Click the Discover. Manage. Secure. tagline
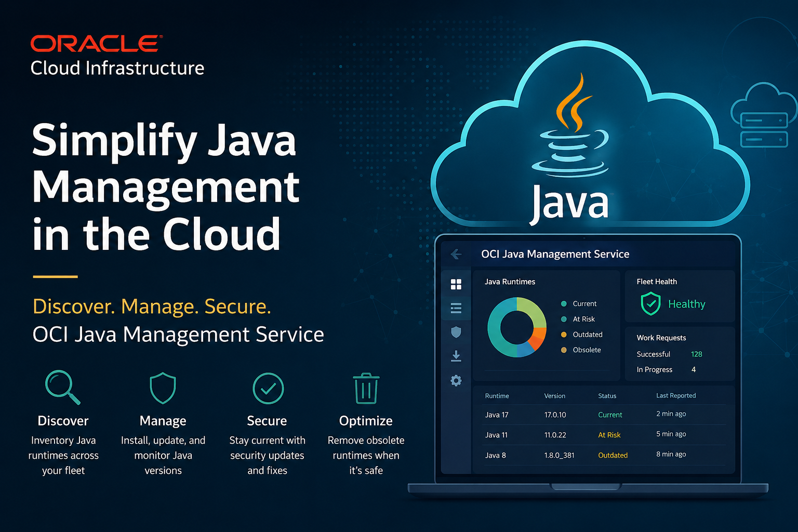Screen dimensions: 798x532 tap(152, 307)
